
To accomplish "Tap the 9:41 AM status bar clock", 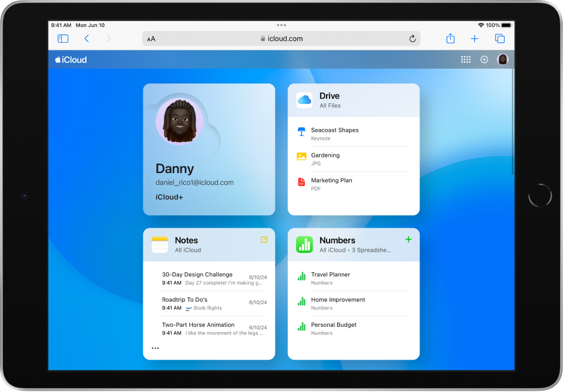I will click(61, 25).
